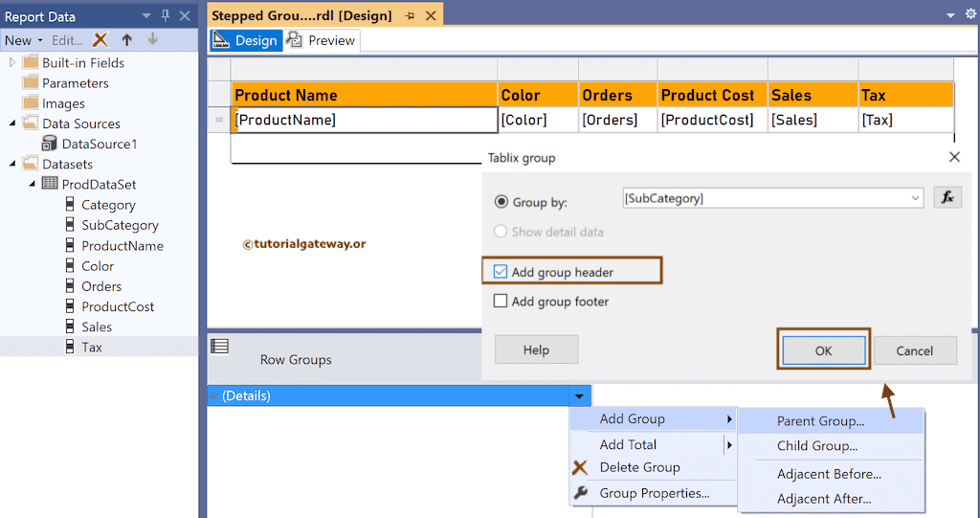Open the (Details) group dropdown arrow

tap(579, 396)
